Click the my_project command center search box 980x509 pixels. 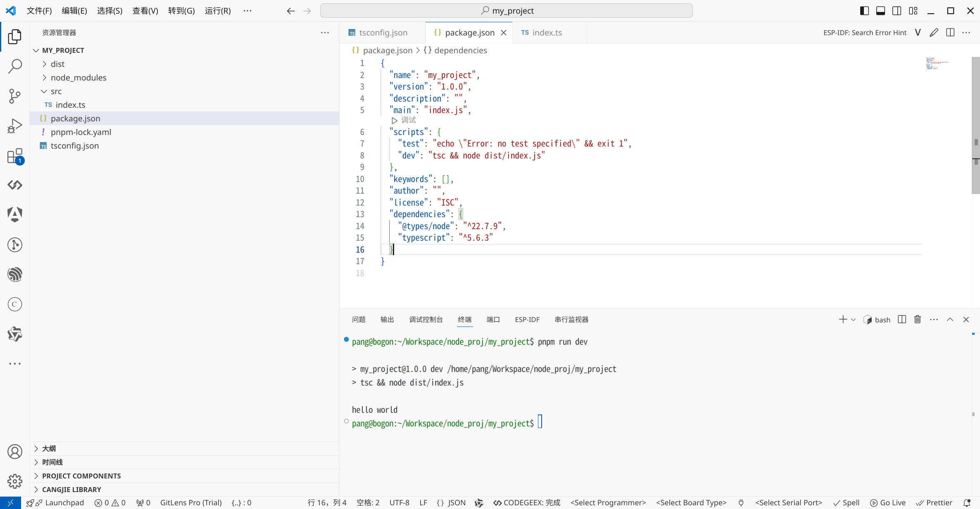click(506, 11)
